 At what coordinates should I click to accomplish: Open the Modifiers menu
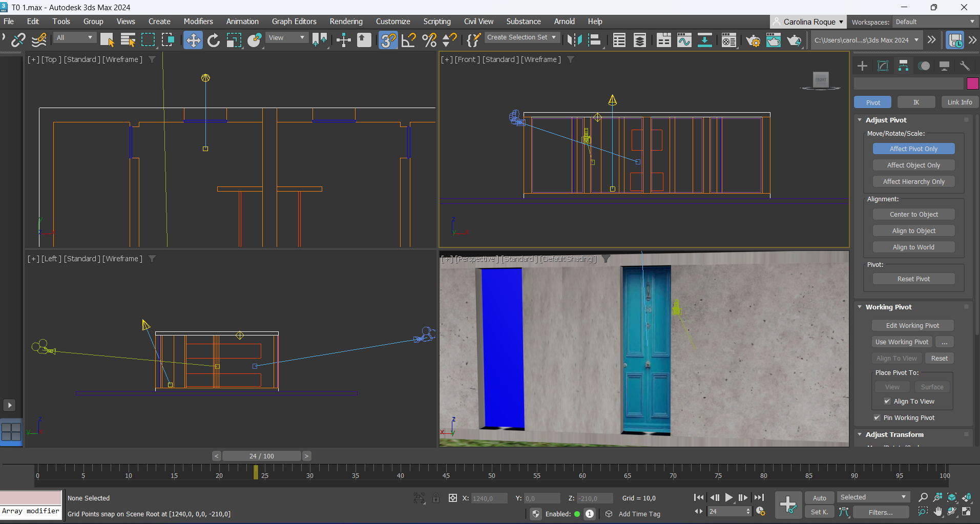(198, 22)
